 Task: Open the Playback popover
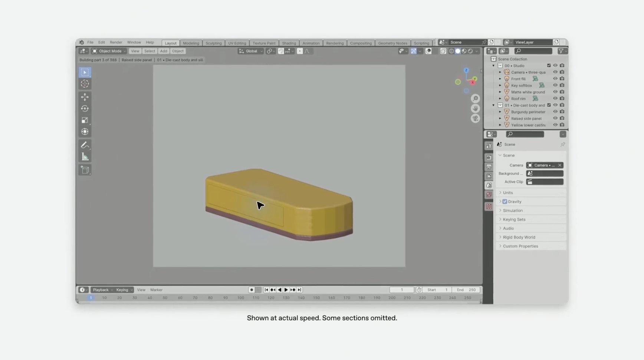(103, 290)
